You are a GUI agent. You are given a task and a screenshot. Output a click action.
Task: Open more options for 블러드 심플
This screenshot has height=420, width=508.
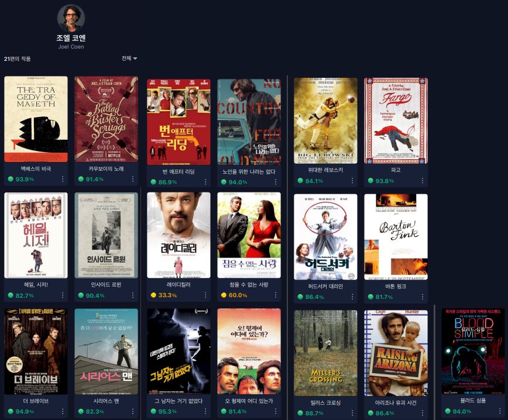pos(500,411)
